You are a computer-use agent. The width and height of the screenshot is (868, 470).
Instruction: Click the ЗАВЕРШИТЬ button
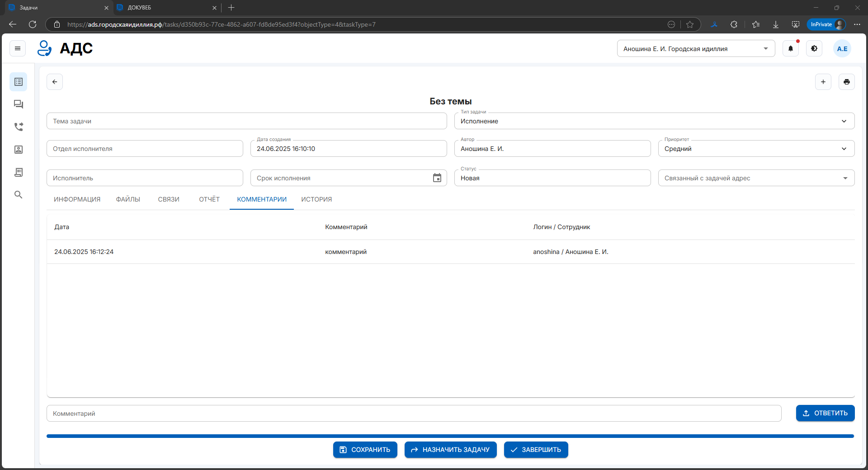click(536, 450)
